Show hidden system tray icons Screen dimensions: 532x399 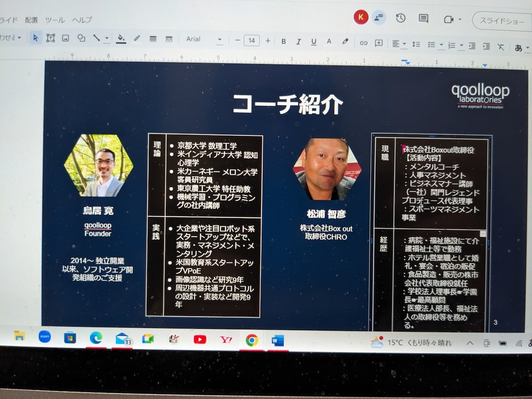[470, 343]
